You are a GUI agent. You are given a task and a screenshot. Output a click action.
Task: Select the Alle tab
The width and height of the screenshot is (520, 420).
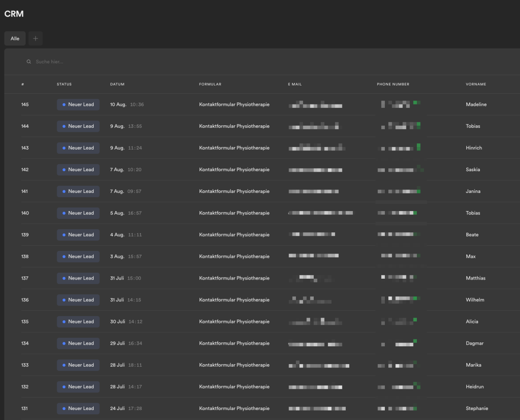(x=15, y=39)
